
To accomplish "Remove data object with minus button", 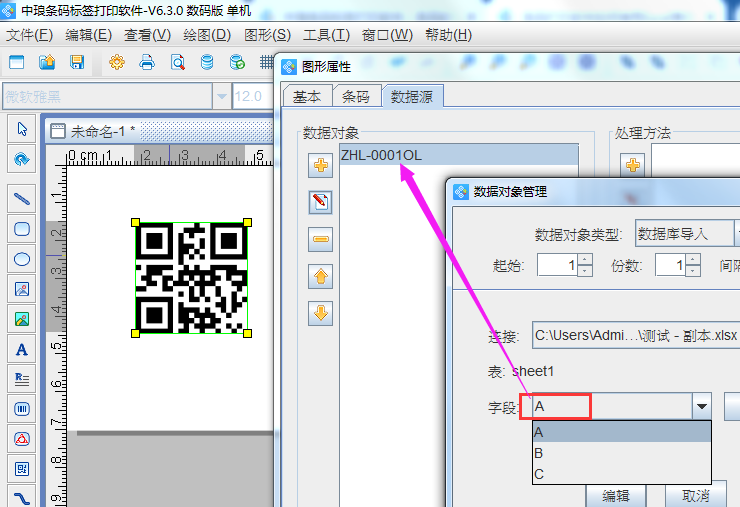I will pyautogui.click(x=320, y=240).
